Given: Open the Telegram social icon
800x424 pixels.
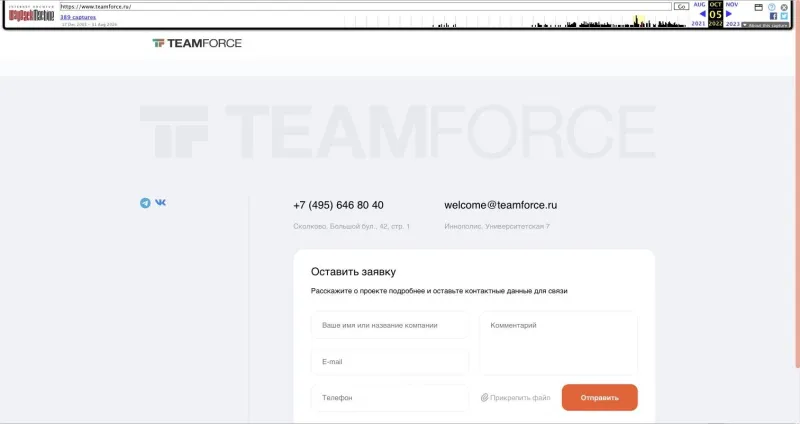Looking at the screenshot, I should [145, 203].
